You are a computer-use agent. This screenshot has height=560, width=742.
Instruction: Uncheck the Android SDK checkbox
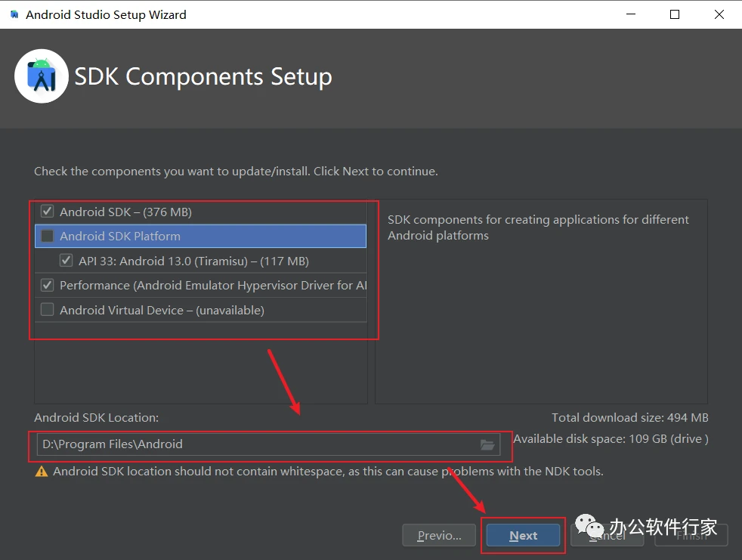[x=48, y=212]
